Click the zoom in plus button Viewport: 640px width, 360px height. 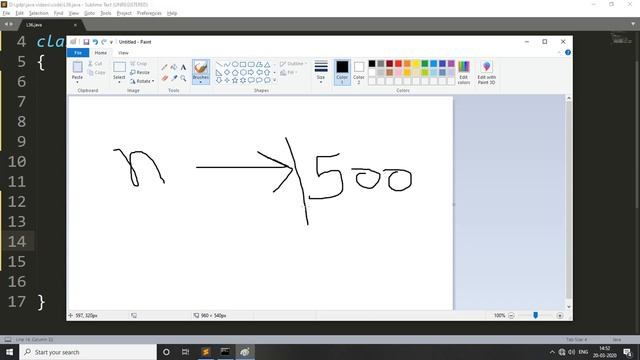point(560,316)
